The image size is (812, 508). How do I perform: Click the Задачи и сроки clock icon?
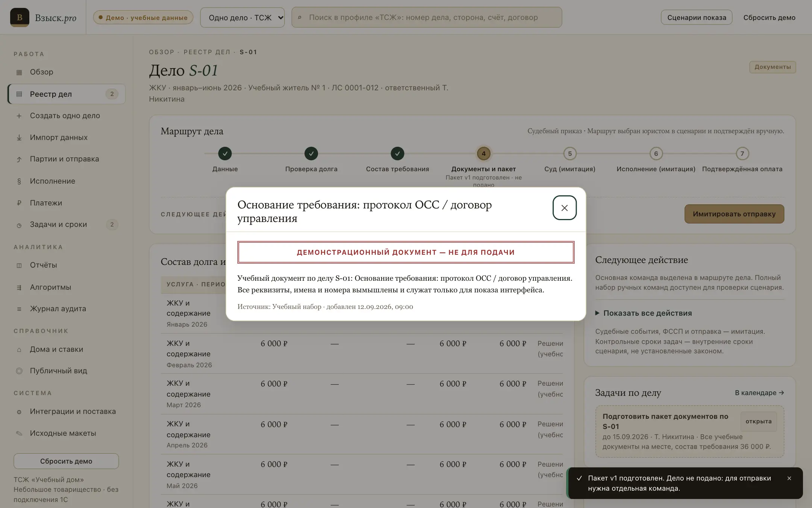coord(19,225)
